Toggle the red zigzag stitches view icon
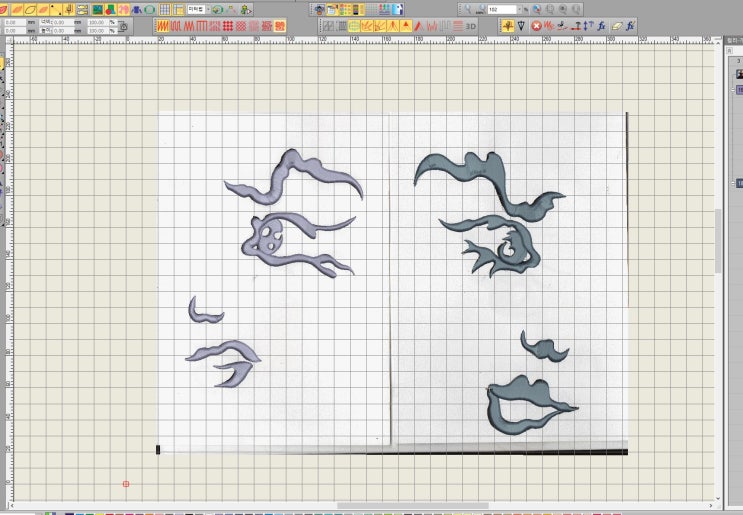The height and width of the screenshot is (515, 743). coord(432,26)
